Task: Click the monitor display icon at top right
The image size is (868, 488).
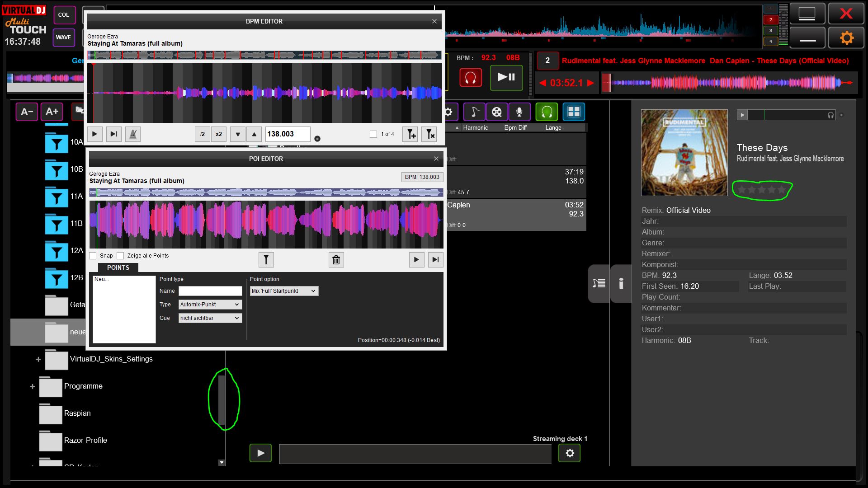Action: [807, 14]
